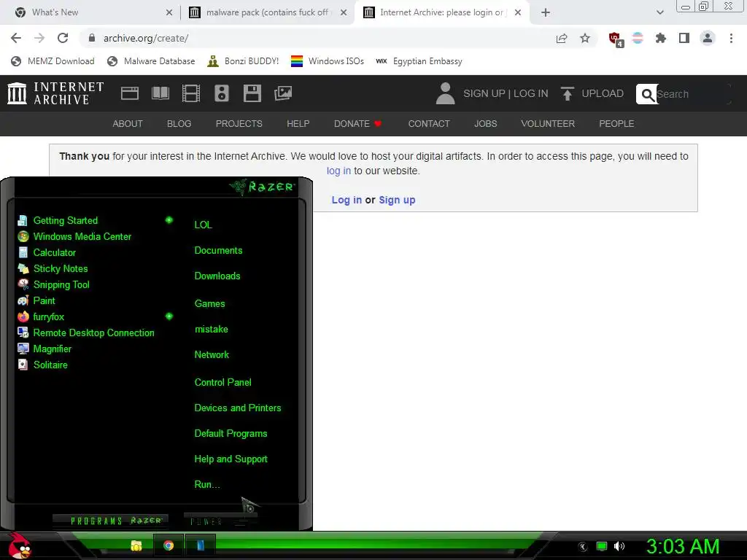Open the PROJECTS menu item
Viewport: 747px width, 560px height.
click(x=239, y=124)
